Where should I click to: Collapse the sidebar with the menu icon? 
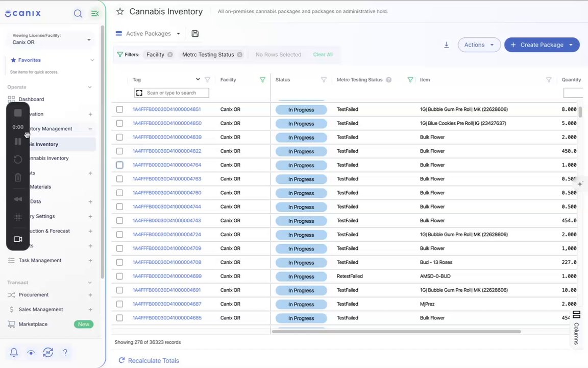(95, 13)
